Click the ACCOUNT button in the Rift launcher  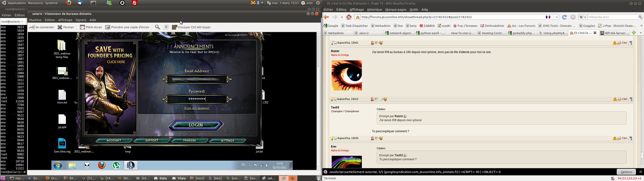point(114,140)
